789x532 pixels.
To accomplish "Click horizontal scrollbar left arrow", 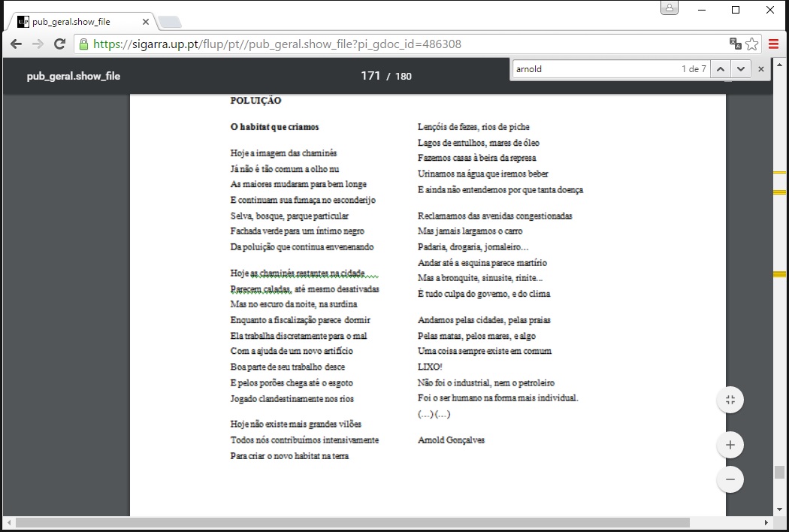I will pyautogui.click(x=8, y=522).
